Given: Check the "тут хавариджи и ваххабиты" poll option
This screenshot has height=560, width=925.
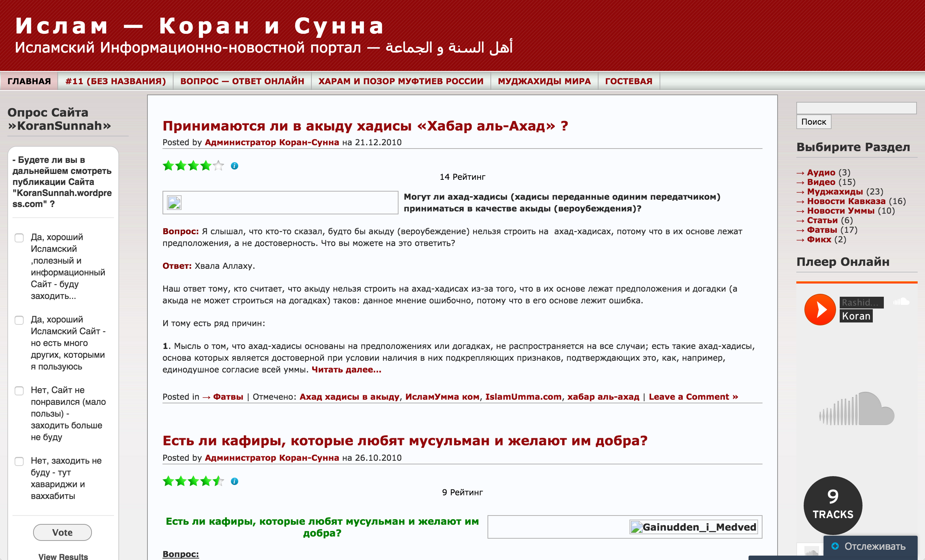Looking at the screenshot, I should 19,461.
